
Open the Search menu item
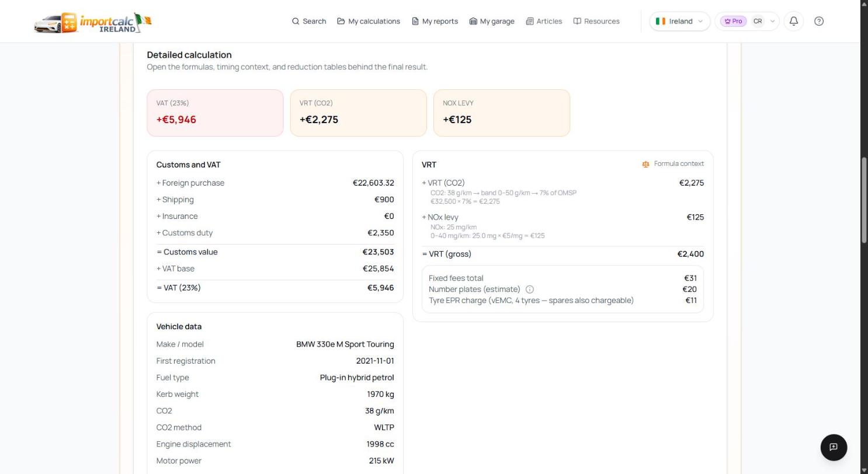[309, 21]
